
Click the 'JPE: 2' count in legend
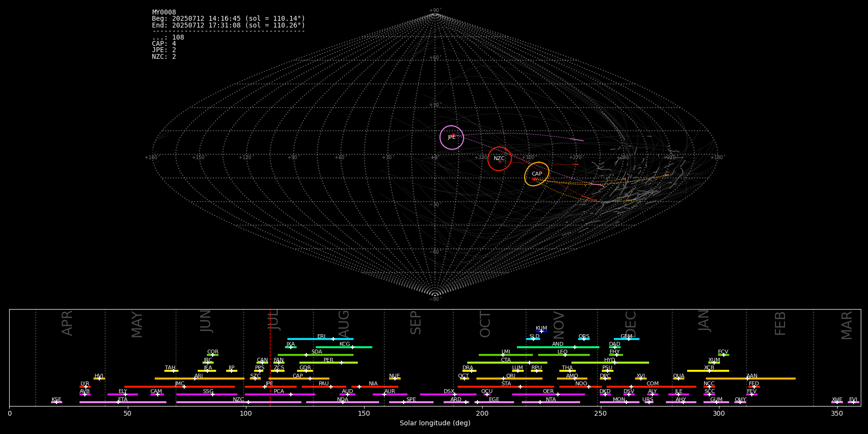164,50
